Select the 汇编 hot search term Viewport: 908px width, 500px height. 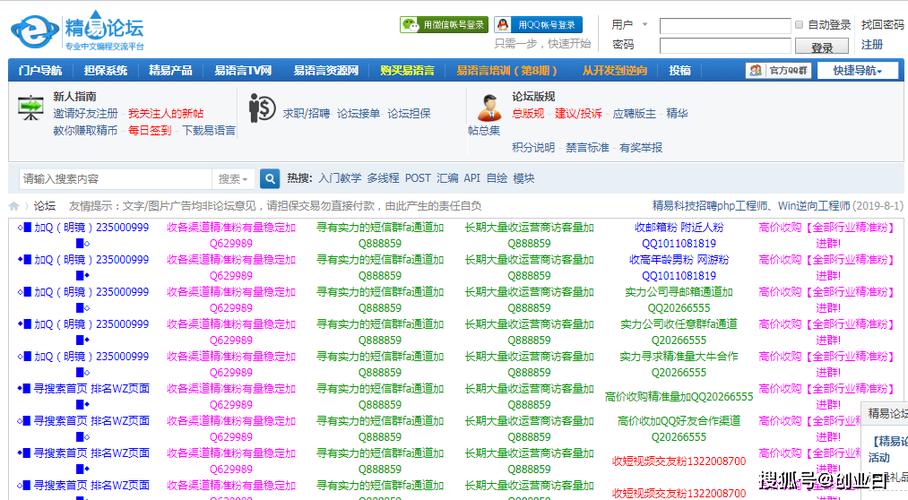[447, 178]
